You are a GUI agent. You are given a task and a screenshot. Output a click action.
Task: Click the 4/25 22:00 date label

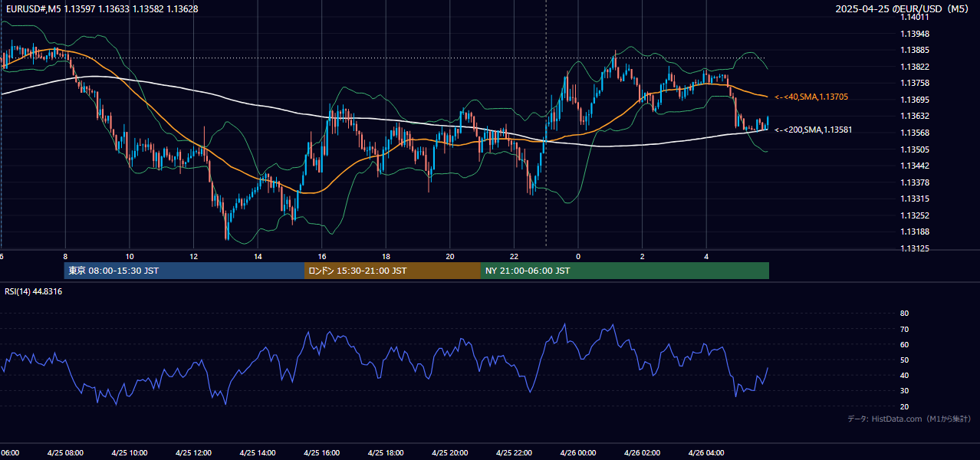(514, 453)
